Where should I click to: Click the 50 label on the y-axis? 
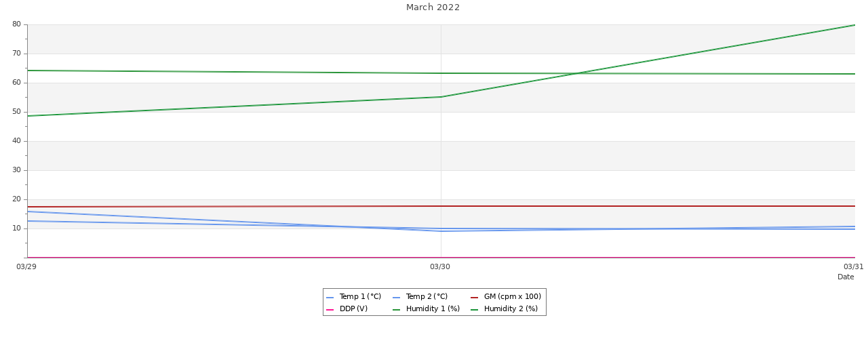(x=16, y=112)
